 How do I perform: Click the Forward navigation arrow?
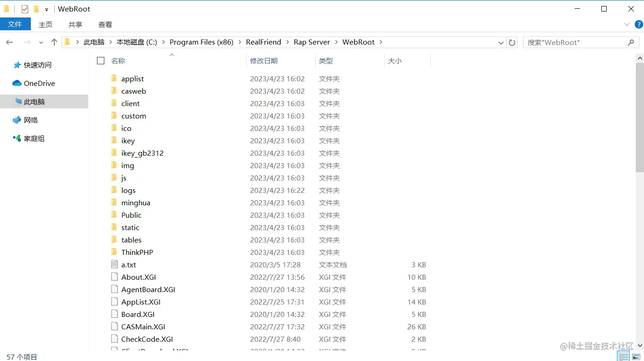(27, 42)
